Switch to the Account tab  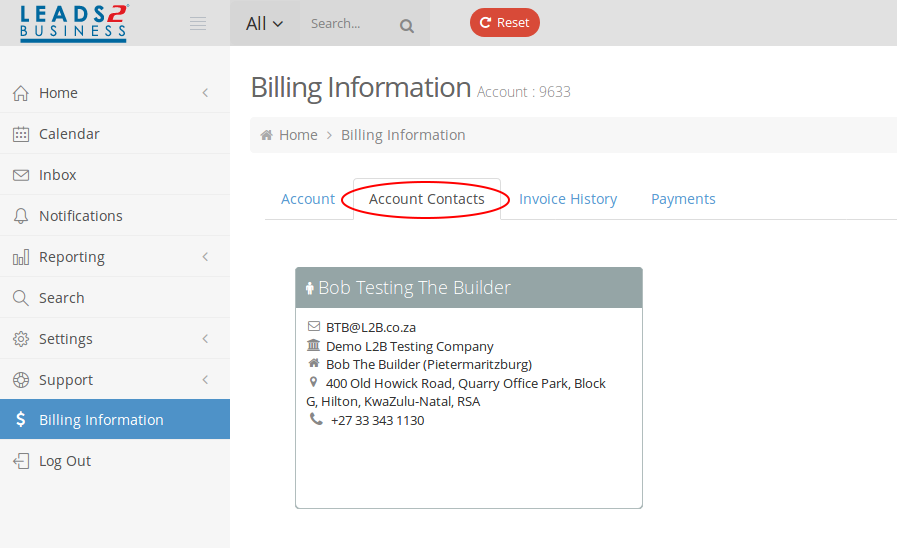pos(308,199)
